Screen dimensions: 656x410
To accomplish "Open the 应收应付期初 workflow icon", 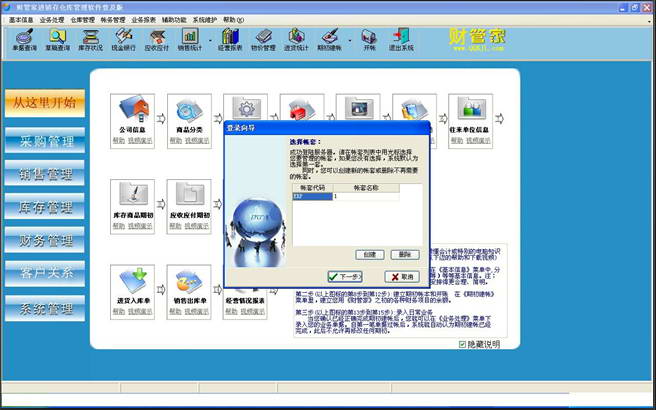I will click(x=190, y=195).
